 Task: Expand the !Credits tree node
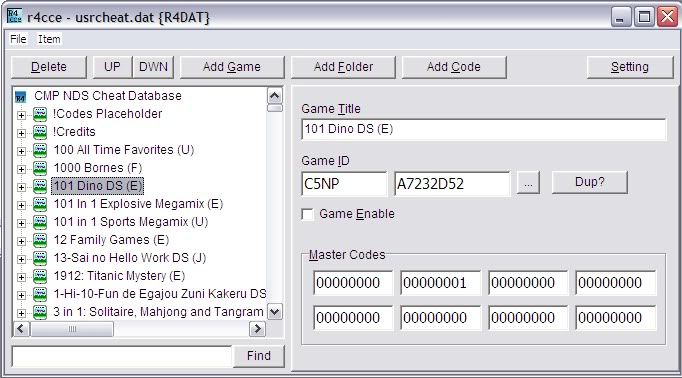point(21,133)
